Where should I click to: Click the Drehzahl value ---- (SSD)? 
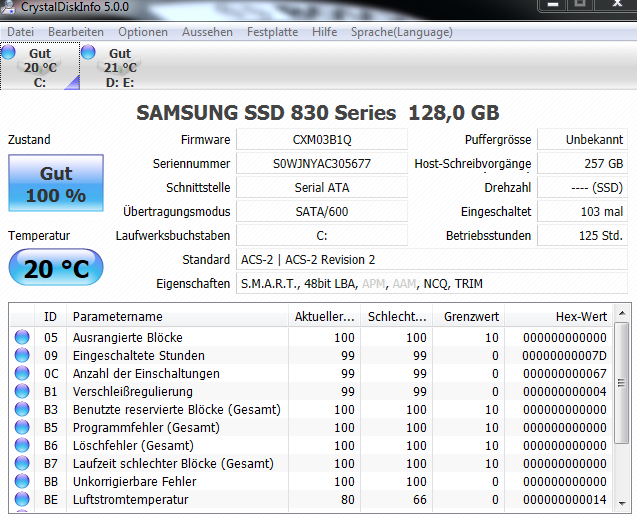[x=583, y=187]
